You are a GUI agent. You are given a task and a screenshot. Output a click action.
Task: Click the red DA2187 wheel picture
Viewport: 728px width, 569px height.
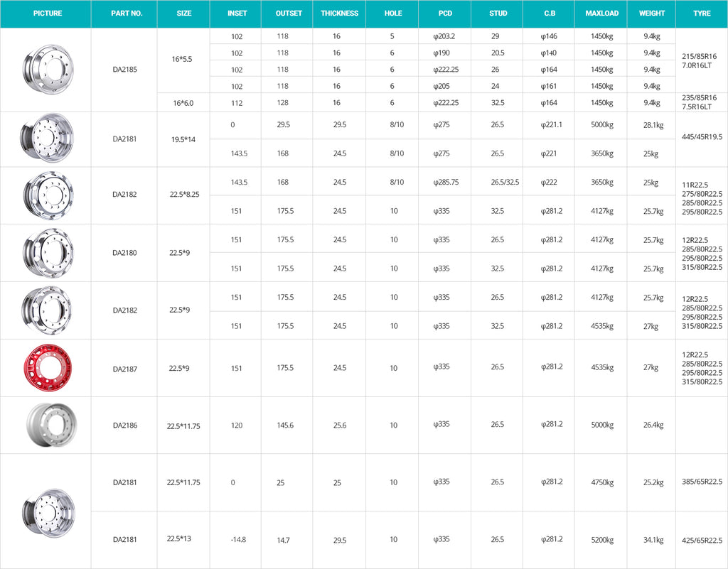(x=47, y=368)
